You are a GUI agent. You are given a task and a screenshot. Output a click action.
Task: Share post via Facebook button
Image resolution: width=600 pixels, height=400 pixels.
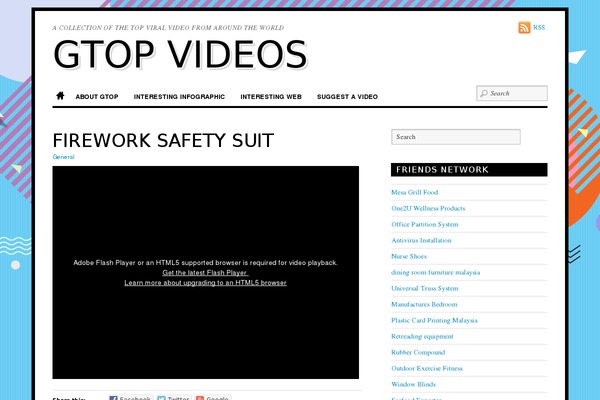130,398
